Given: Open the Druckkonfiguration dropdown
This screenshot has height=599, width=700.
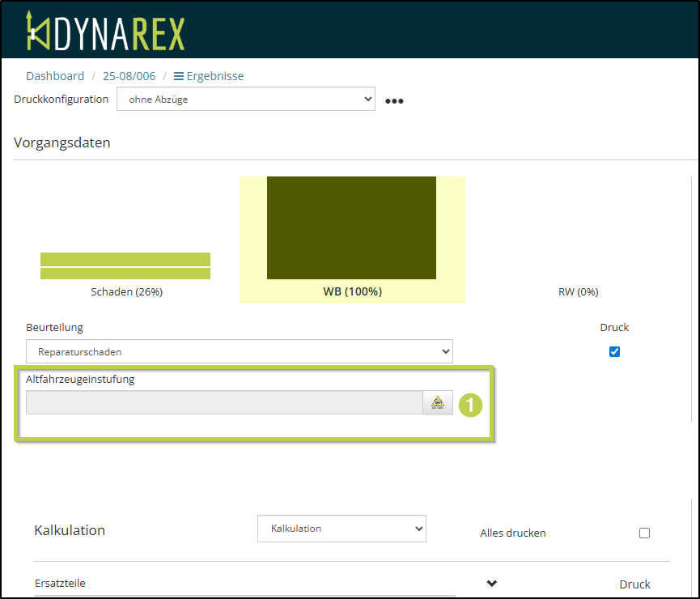Looking at the screenshot, I should [246, 100].
